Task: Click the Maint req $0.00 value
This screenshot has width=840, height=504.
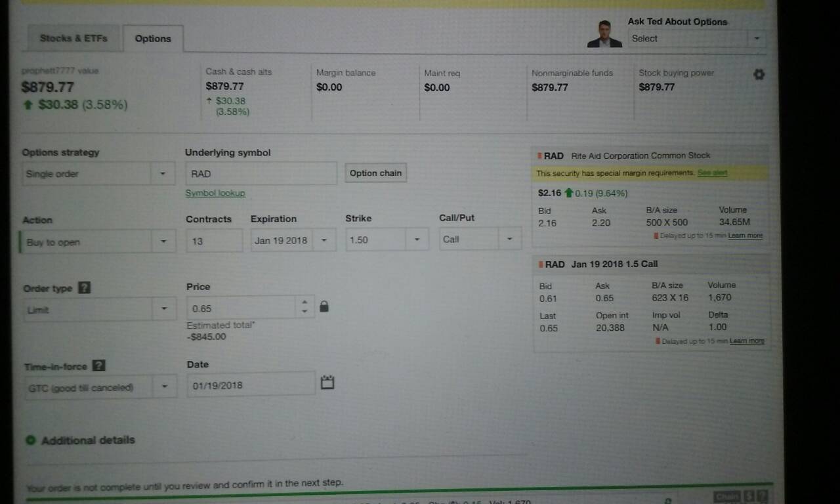Action: (437, 87)
